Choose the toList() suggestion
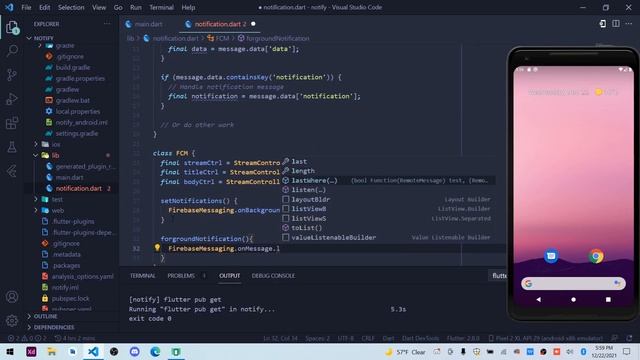Viewport: 640px width, 360px height. click(x=388, y=228)
